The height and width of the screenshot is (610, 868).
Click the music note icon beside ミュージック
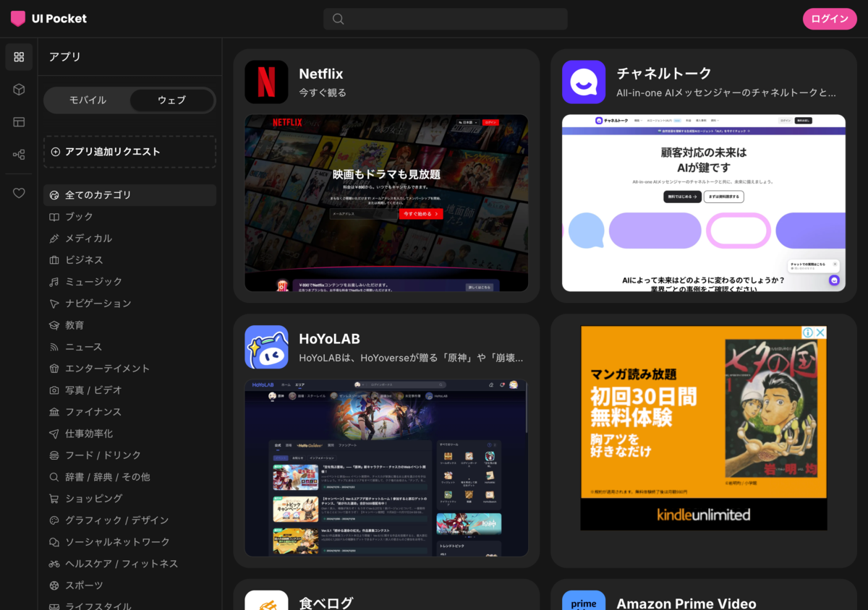coord(54,282)
